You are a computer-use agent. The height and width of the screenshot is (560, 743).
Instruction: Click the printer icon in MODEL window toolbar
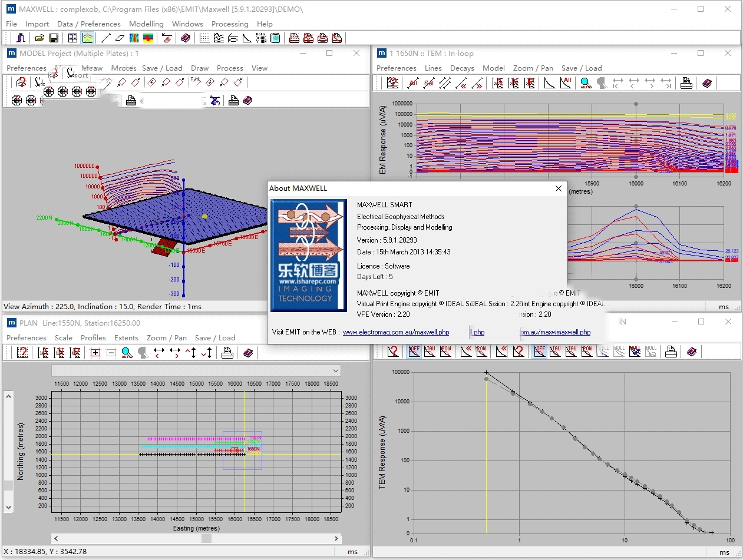[x=233, y=101]
